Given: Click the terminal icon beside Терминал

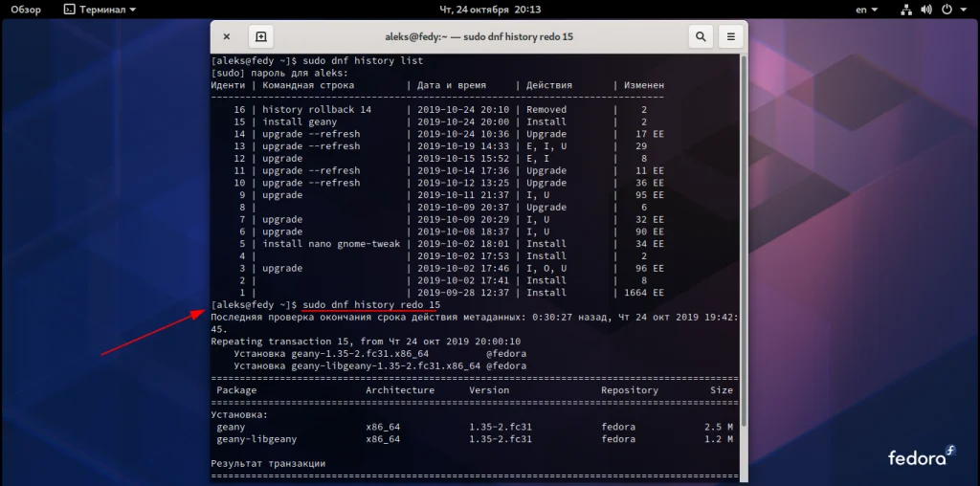Looking at the screenshot, I should pyautogui.click(x=70, y=10).
